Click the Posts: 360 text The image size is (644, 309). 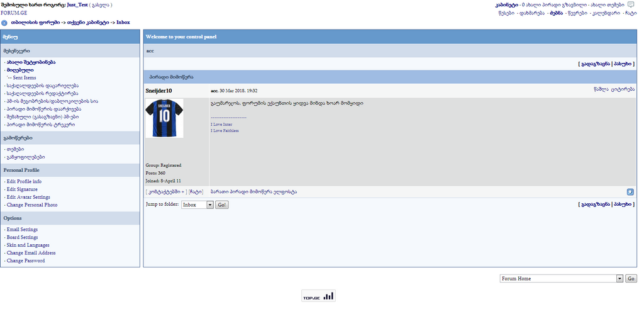click(x=155, y=173)
